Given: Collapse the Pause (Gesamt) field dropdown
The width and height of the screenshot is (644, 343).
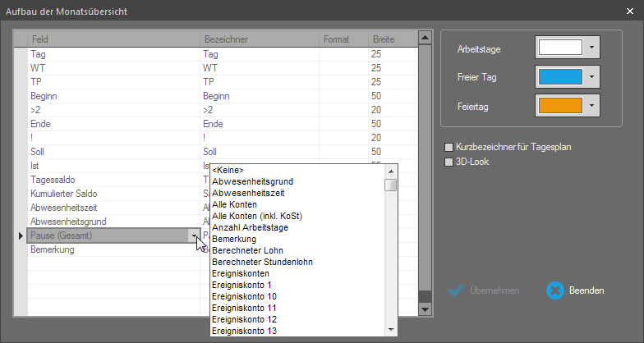Looking at the screenshot, I should (195, 236).
